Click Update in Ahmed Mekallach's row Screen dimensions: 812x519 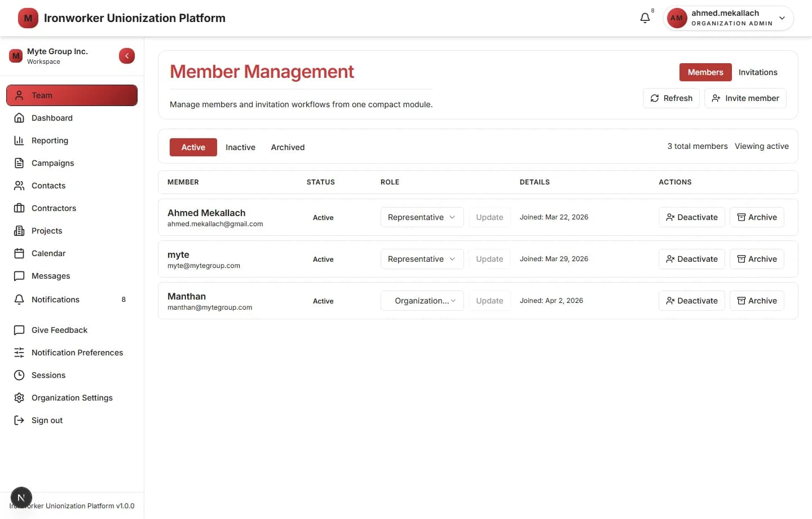click(489, 217)
